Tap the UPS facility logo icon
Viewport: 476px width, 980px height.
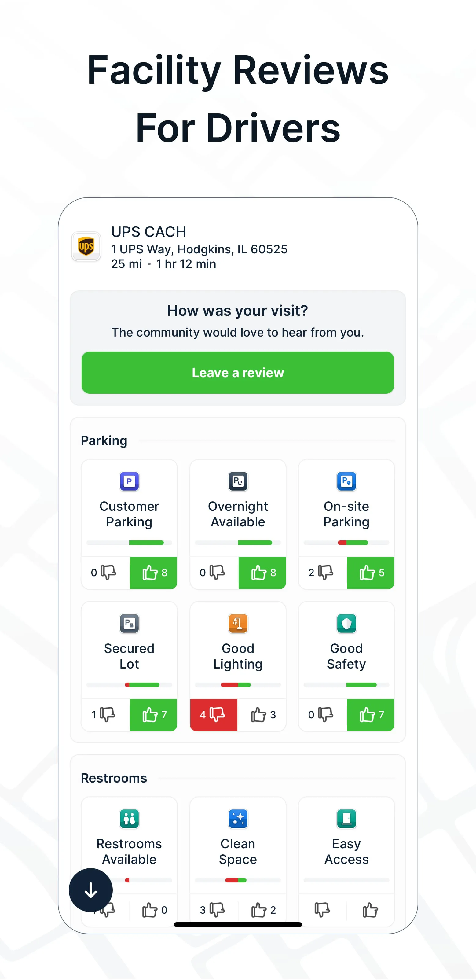click(x=86, y=246)
